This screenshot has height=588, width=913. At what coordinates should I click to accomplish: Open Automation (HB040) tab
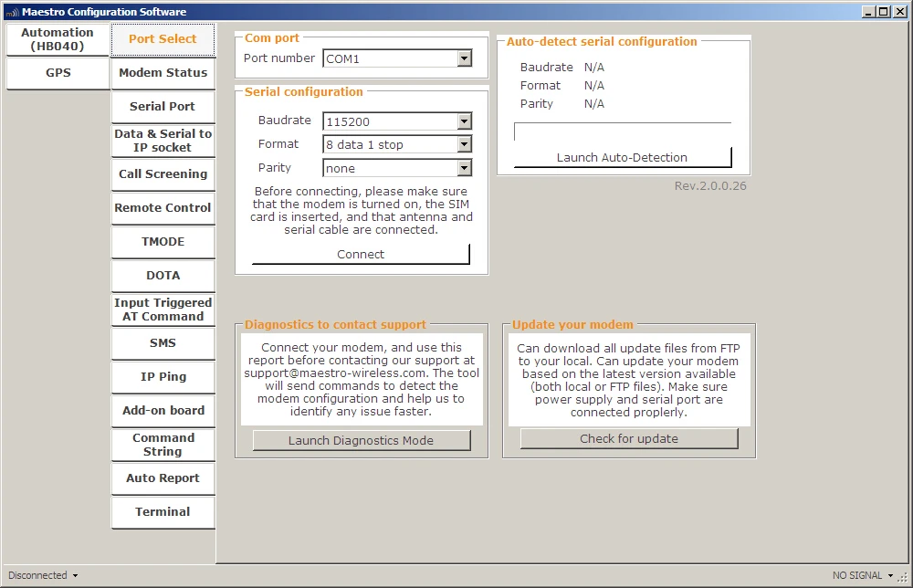point(58,39)
